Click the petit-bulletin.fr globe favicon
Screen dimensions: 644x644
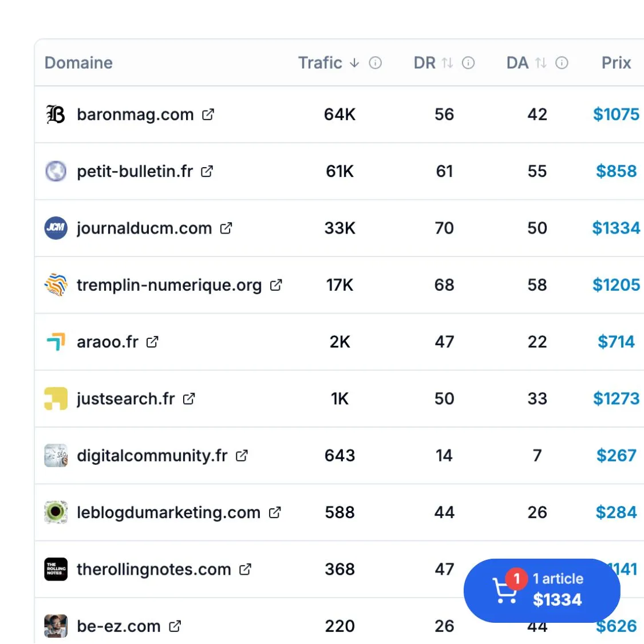56,171
